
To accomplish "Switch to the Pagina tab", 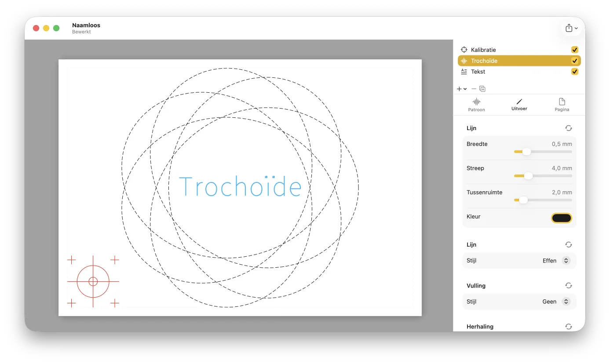I will (x=562, y=105).
